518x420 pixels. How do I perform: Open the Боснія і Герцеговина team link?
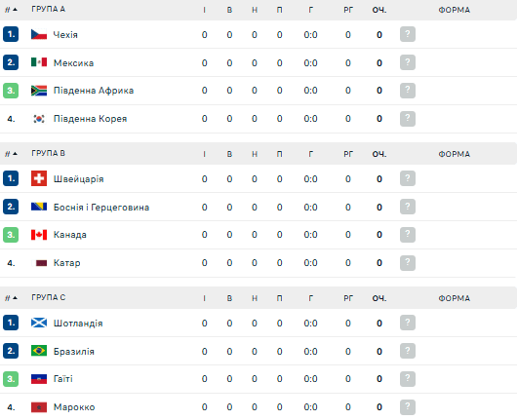coord(101,208)
